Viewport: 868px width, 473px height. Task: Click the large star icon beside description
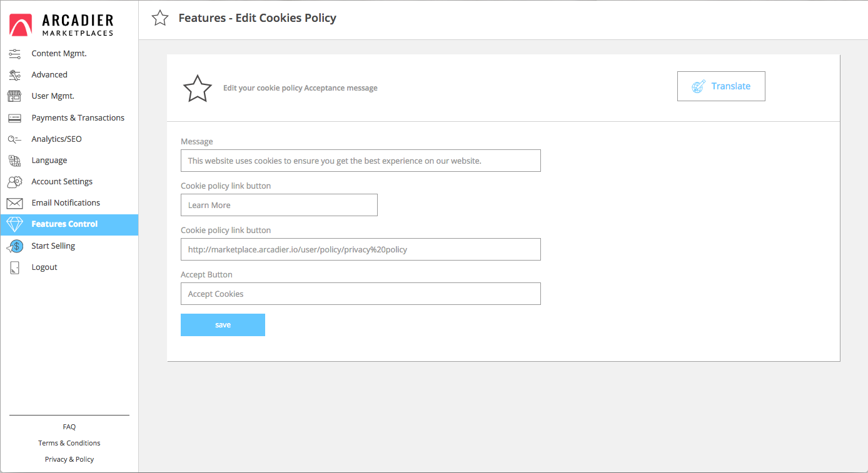[197, 88]
